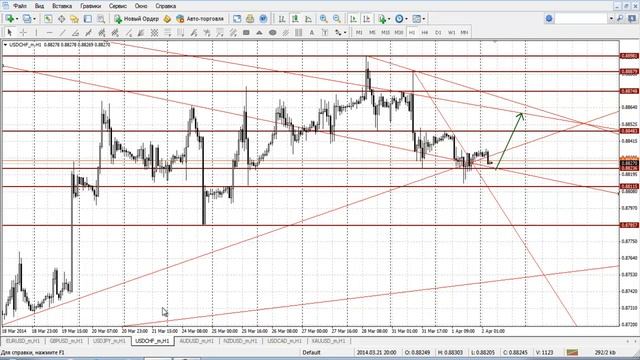Select the text 'A' drawing tool
Screen dimensions: 640x360
(x=312, y=32)
